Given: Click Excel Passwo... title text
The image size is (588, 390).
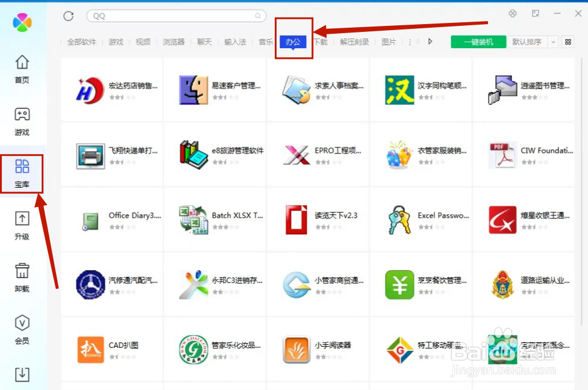Looking at the screenshot, I should pos(443,215).
